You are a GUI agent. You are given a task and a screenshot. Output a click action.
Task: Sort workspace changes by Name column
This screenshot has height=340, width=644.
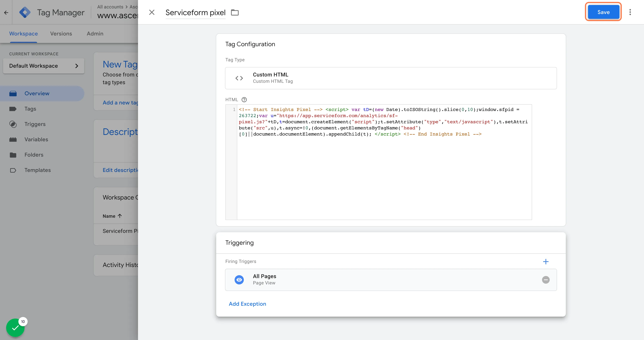pyautogui.click(x=112, y=216)
